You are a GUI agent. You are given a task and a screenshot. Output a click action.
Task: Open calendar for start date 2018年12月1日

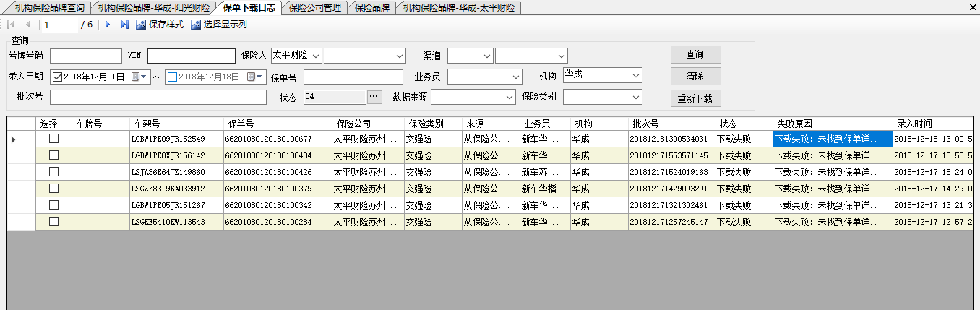click(139, 77)
